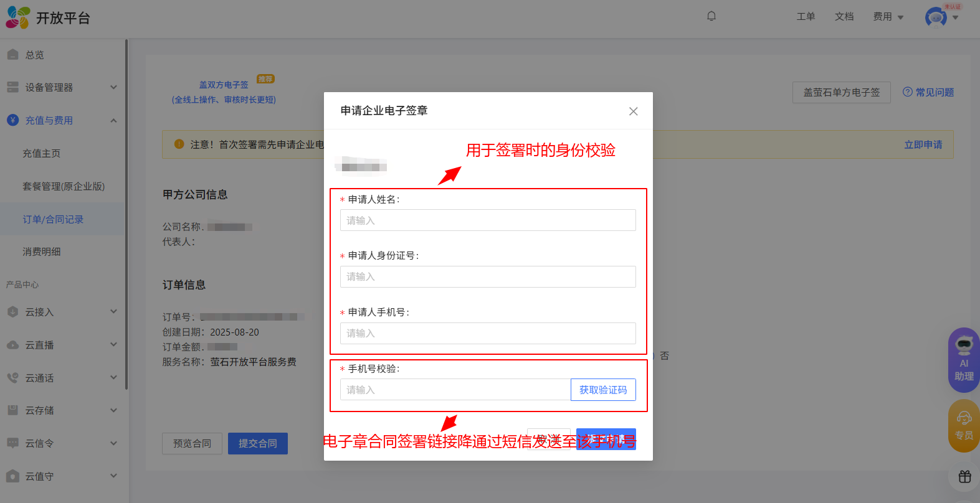Close the 申请企业电子签章 dialog
980x503 pixels.
pyautogui.click(x=633, y=111)
